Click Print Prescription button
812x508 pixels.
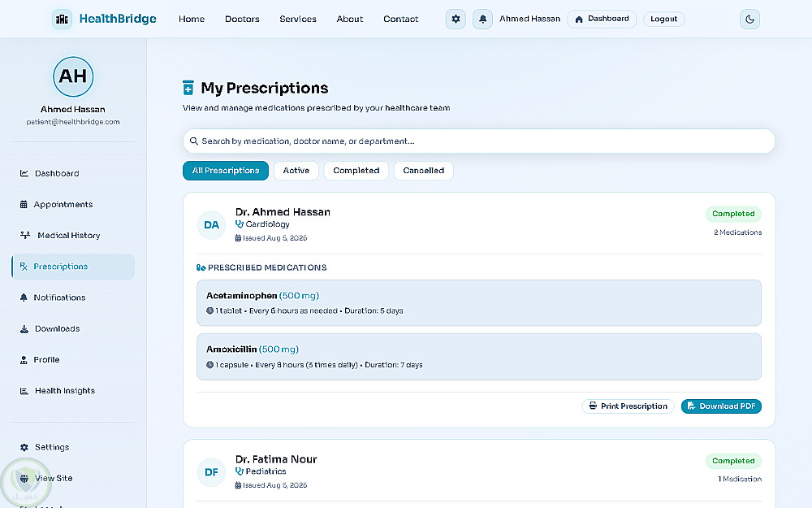[628, 406]
